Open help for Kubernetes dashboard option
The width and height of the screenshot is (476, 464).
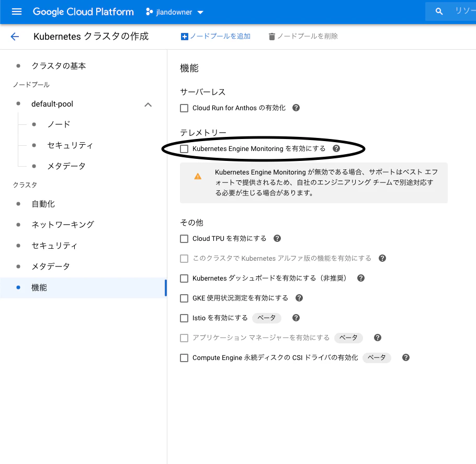(360, 278)
